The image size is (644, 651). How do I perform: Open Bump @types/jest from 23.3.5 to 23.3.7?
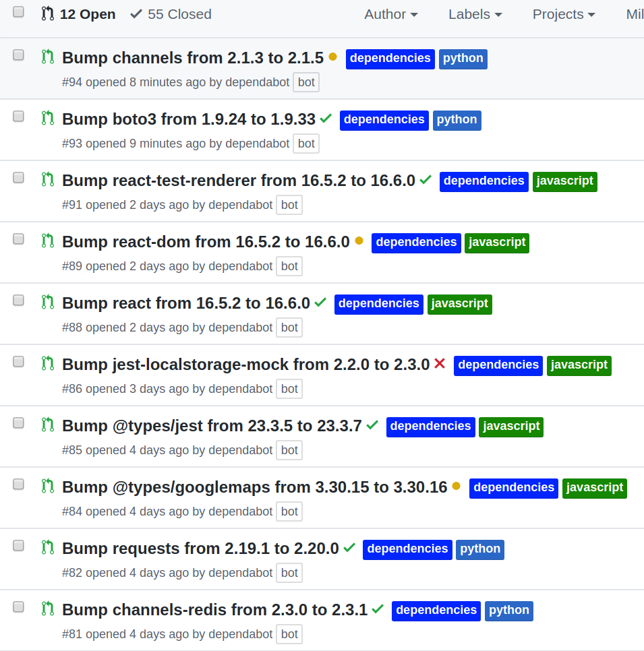(212, 427)
